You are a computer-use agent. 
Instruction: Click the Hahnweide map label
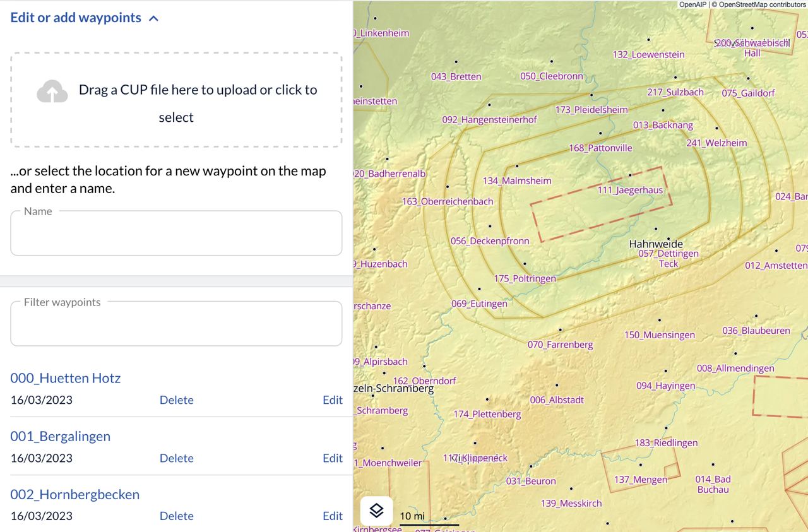click(656, 244)
